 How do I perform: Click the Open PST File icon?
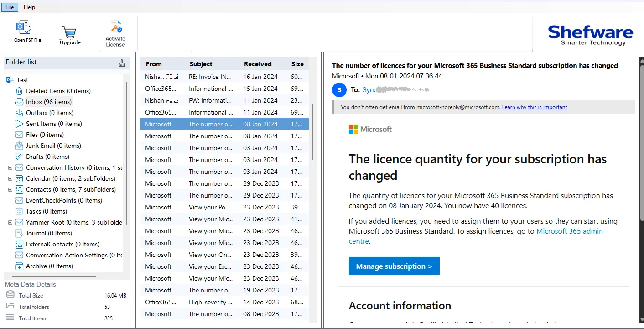23,27
